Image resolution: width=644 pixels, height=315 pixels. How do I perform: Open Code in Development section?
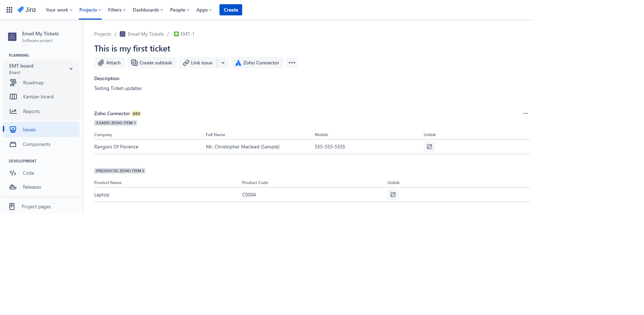tap(28, 173)
